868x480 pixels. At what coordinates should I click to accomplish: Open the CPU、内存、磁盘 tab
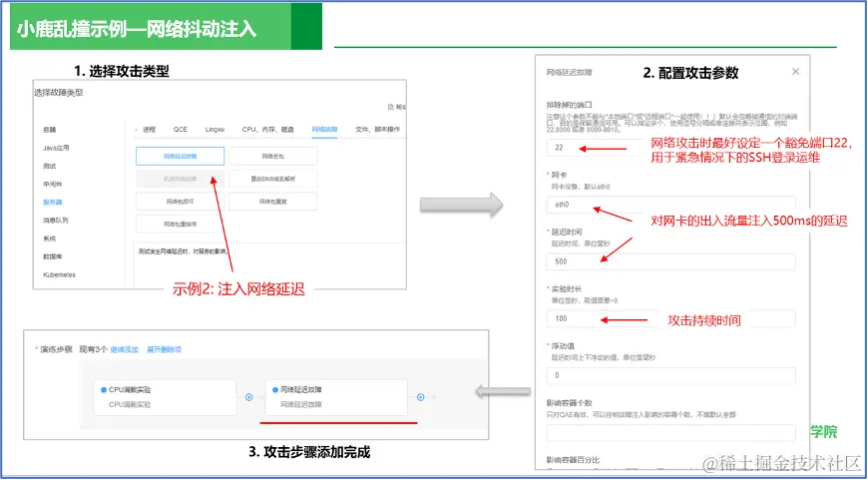click(268, 130)
